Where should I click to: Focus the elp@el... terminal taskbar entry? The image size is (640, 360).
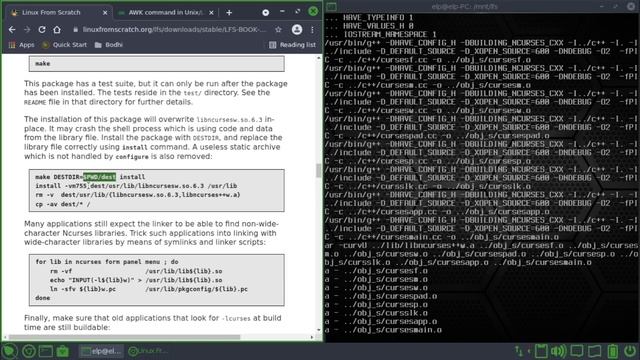pyautogui.click(x=101, y=351)
